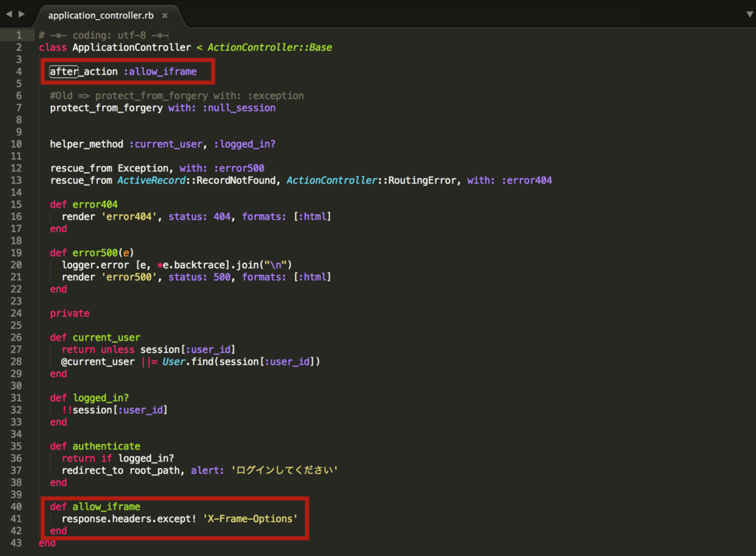The height and width of the screenshot is (556, 756).
Task: Click 'def current_user' method definition
Action: (x=95, y=337)
